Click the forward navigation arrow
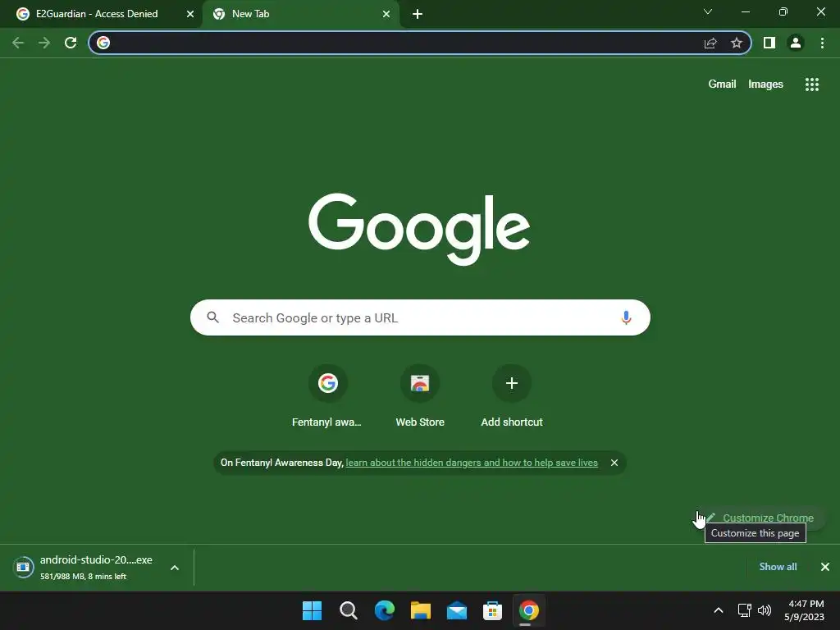 coord(44,43)
